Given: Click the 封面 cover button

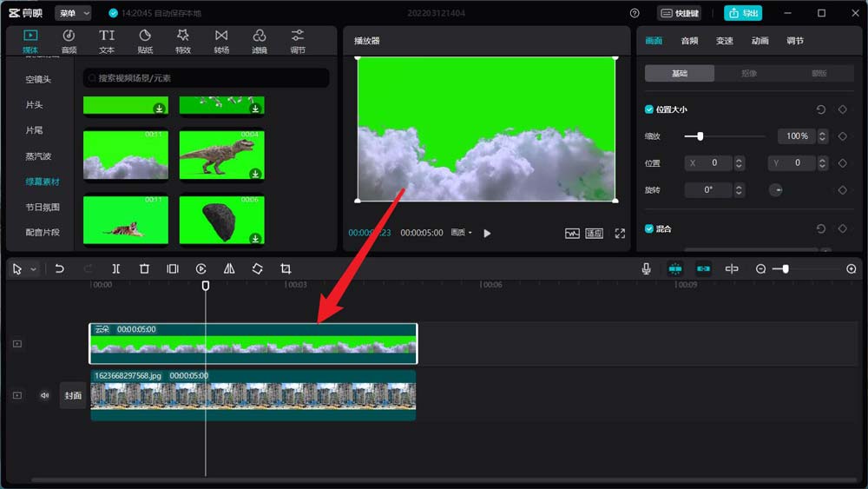Looking at the screenshot, I should pyautogui.click(x=73, y=395).
